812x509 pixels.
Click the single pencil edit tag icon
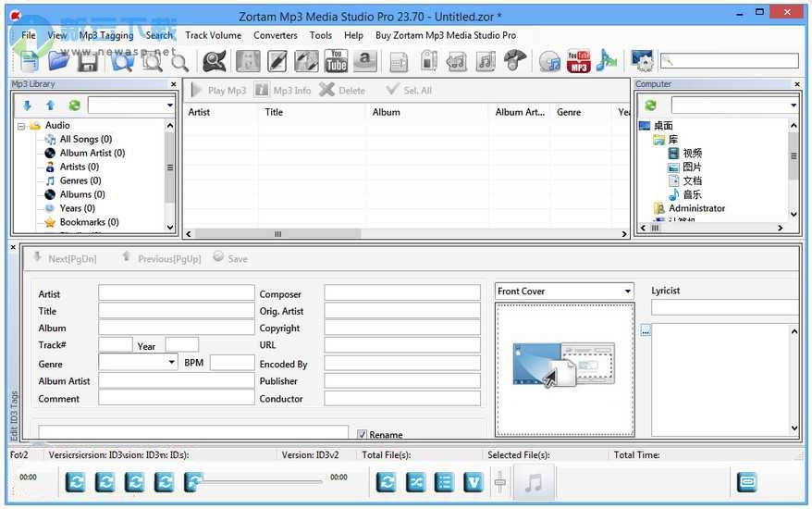coord(277,62)
